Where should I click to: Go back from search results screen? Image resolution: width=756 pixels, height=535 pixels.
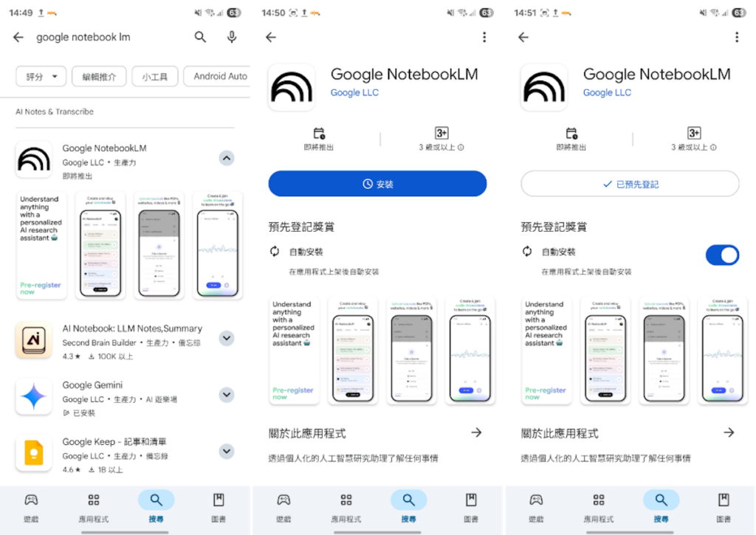(18, 37)
